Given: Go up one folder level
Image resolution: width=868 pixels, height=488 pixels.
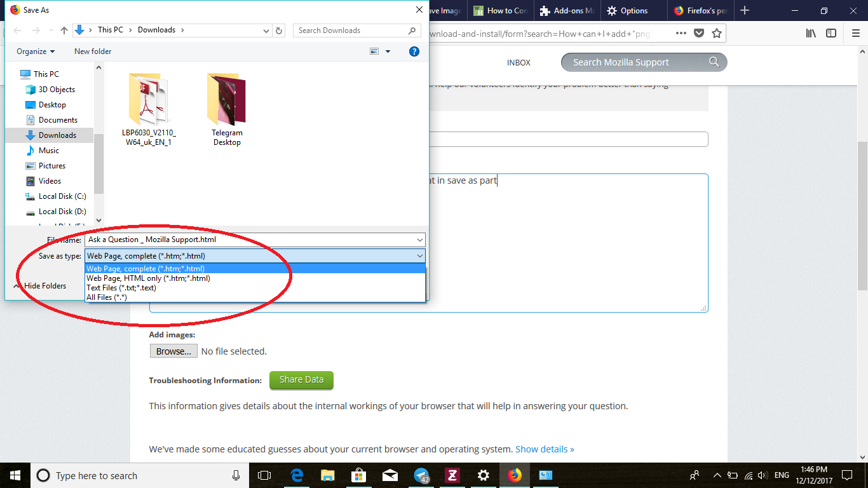Looking at the screenshot, I should pos(64,30).
